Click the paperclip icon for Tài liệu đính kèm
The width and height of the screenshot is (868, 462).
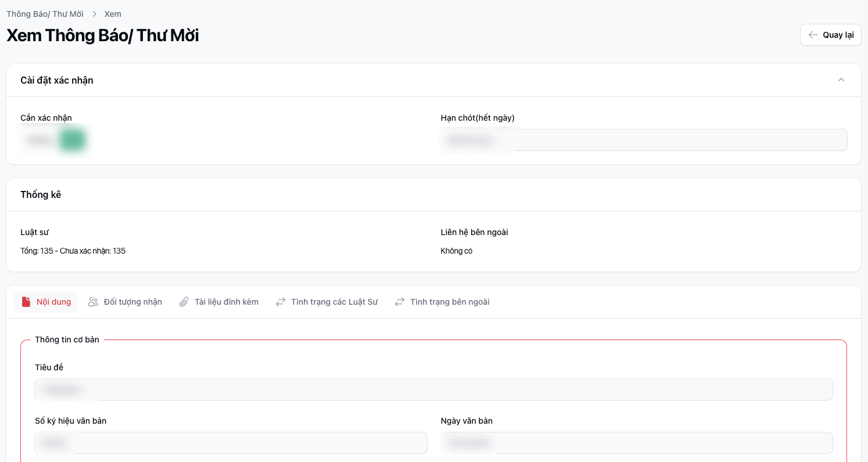coord(184,302)
